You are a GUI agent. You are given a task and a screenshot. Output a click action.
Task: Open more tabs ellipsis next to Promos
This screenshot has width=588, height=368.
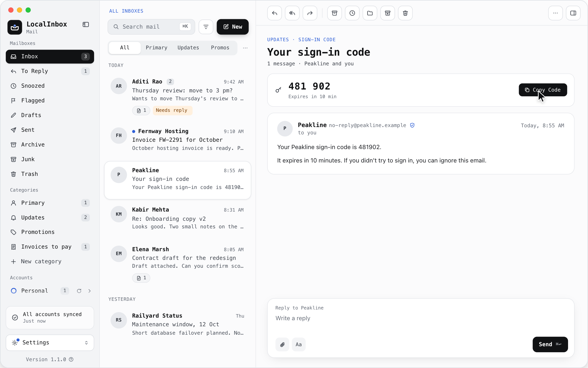(x=245, y=48)
